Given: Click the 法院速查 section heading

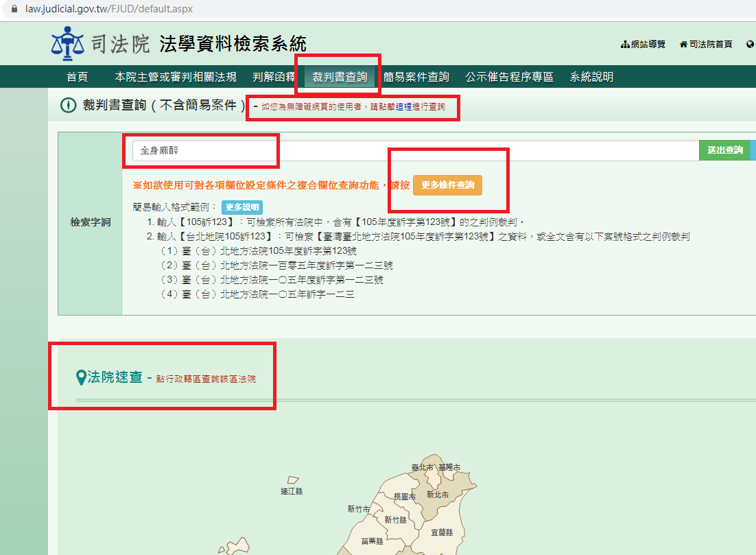Looking at the screenshot, I should click(115, 377).
